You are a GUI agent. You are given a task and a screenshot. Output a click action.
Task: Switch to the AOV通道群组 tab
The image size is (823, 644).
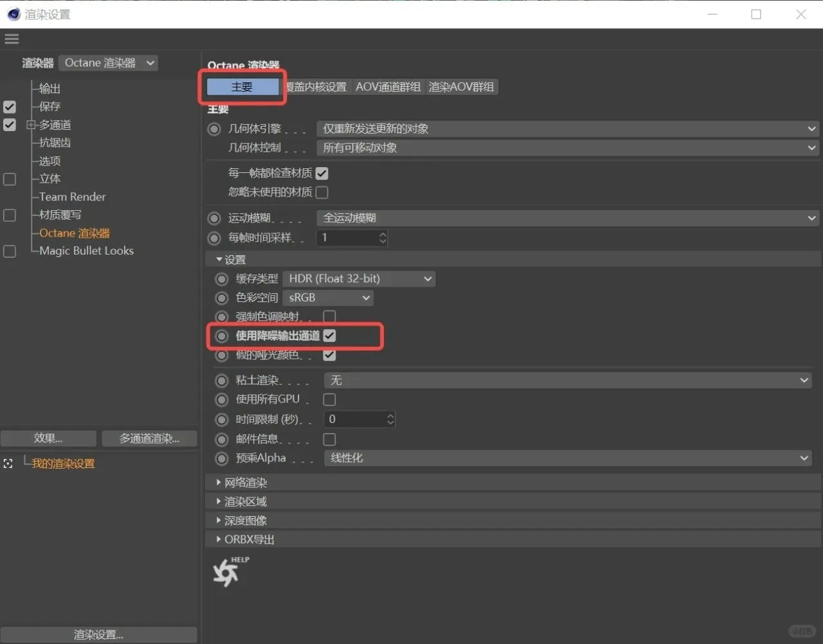point(388,87)
